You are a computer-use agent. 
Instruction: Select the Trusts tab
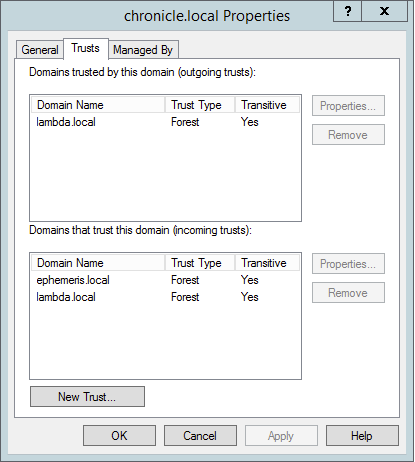[86, 48]
